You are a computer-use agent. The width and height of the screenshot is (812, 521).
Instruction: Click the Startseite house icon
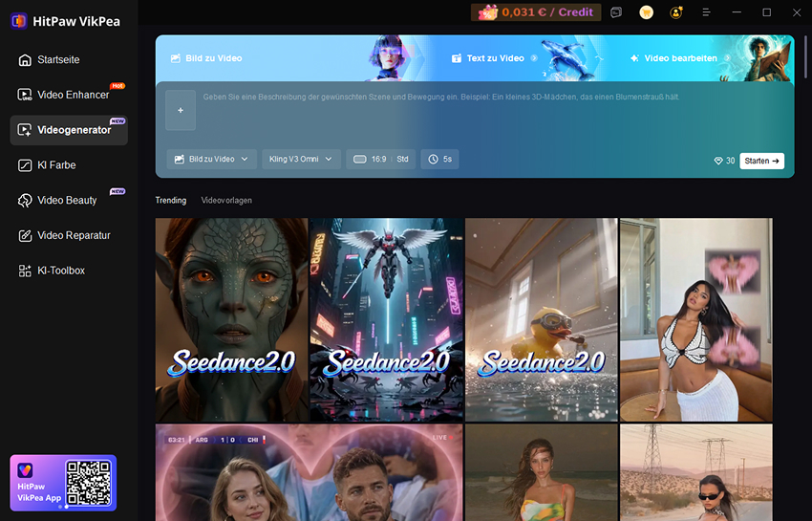point(25,60)
